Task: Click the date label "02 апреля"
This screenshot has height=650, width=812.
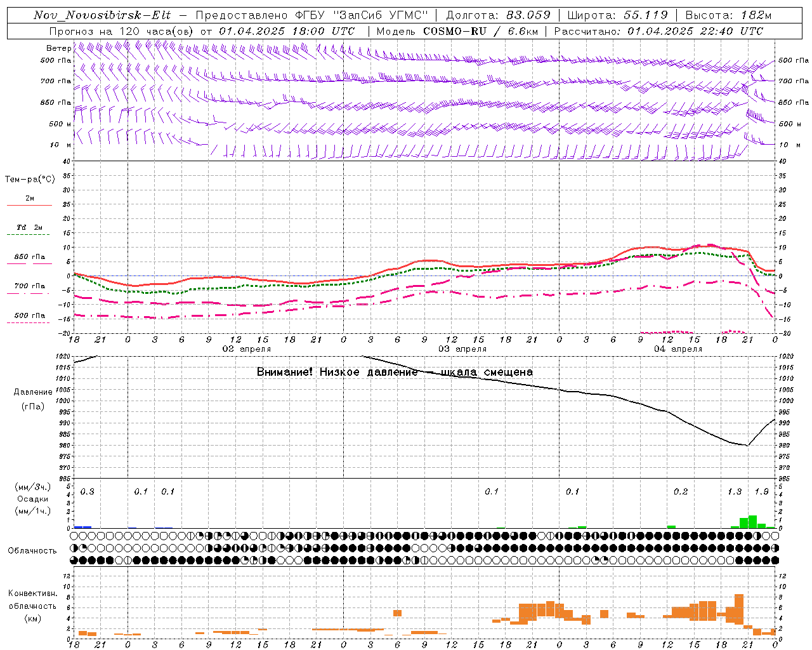Action: 247,349
